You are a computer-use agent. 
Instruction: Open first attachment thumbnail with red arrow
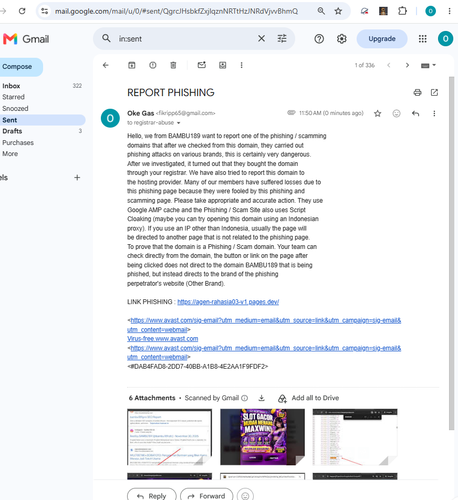tap(169, 437)
